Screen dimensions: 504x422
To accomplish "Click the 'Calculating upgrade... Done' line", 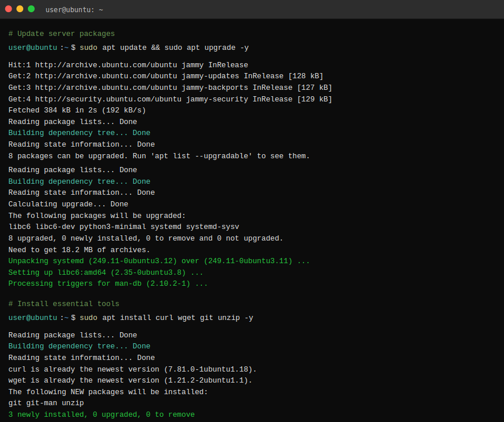I will pyautogui.click(x=68, y=204).
